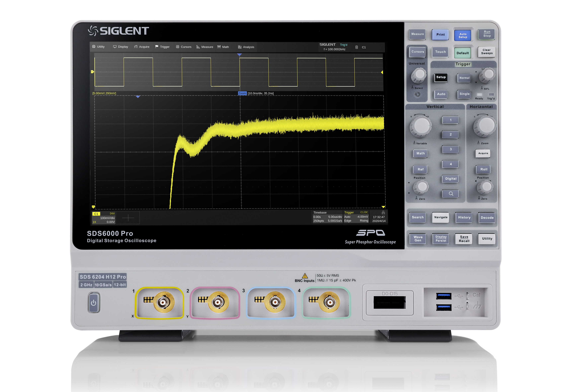Screen dimensions: 588x392
Task: Open the on-screen Measure menu
Action: [205, 47]
